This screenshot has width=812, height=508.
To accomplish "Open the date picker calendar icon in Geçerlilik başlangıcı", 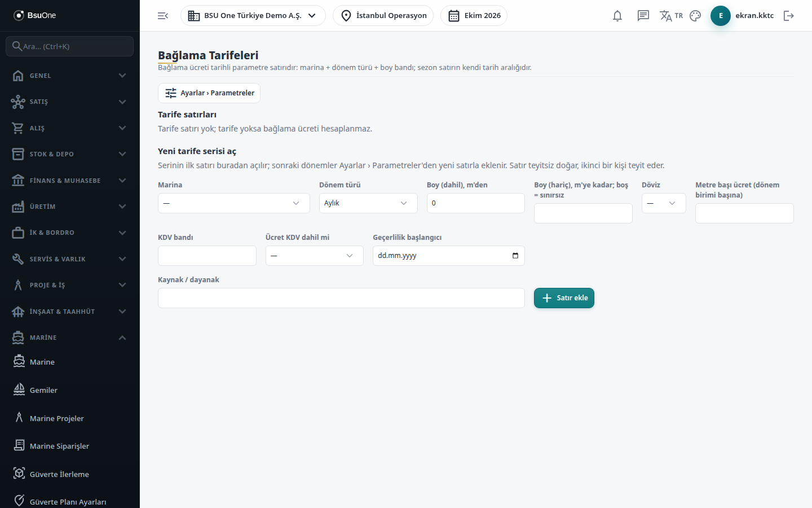I will (515, 256).
